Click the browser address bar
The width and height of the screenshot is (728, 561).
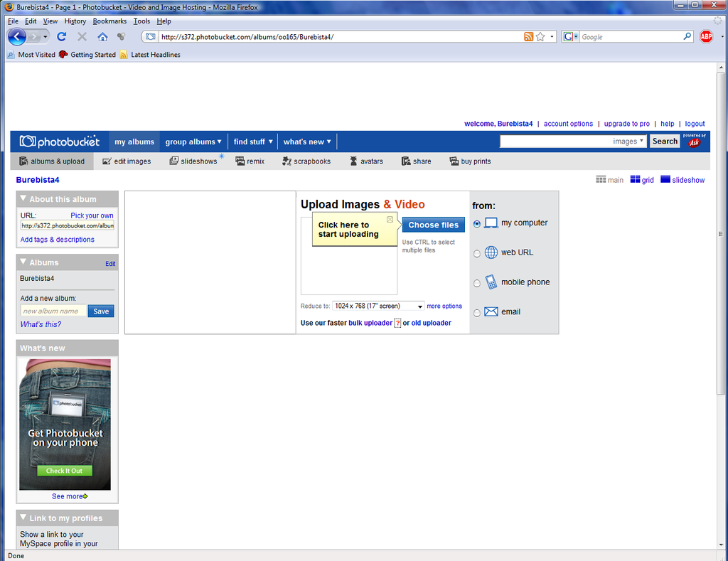[341, 37]
